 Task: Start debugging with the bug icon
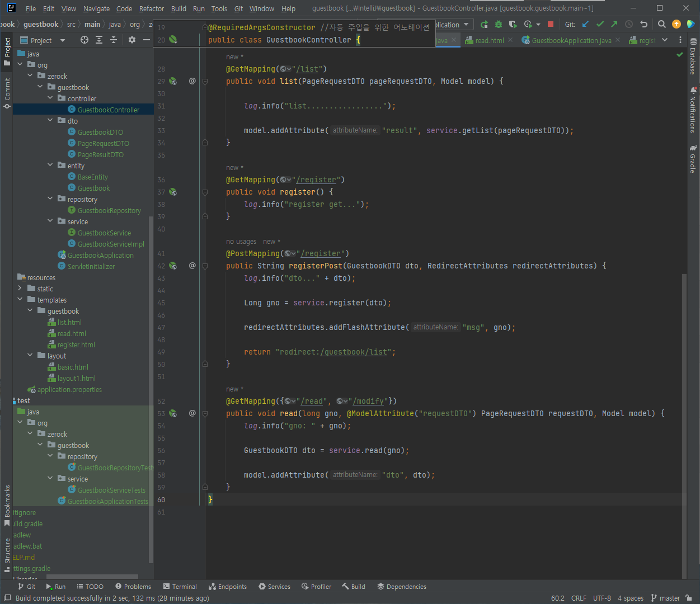499,25
